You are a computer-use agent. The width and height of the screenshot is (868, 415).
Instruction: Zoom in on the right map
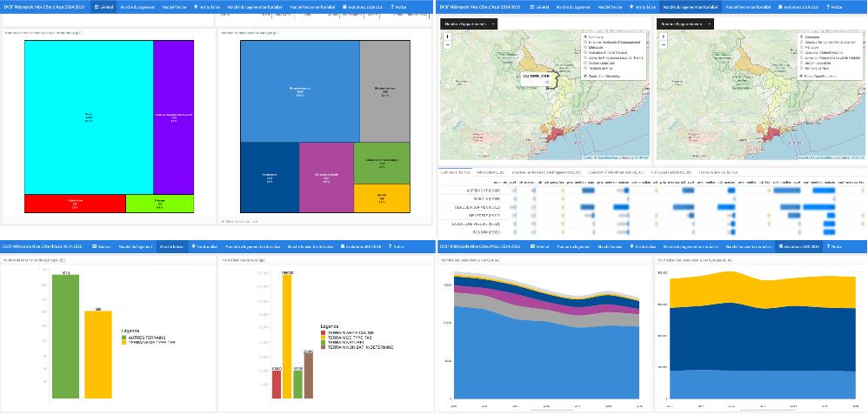point(664,37)
